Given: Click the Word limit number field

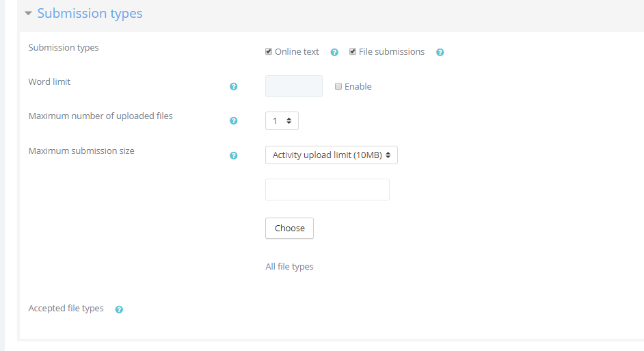Looking at the screenshot, I should tap(293, 86).
